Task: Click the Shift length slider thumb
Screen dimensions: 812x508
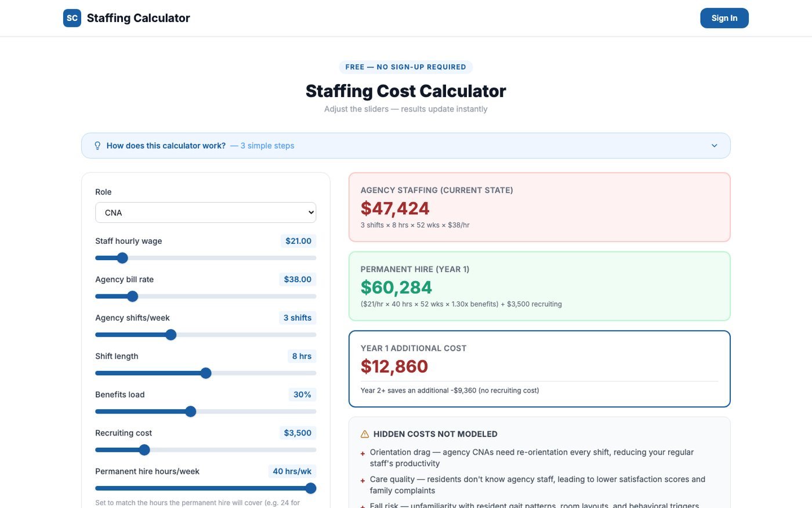Action: tap(206, 373)
